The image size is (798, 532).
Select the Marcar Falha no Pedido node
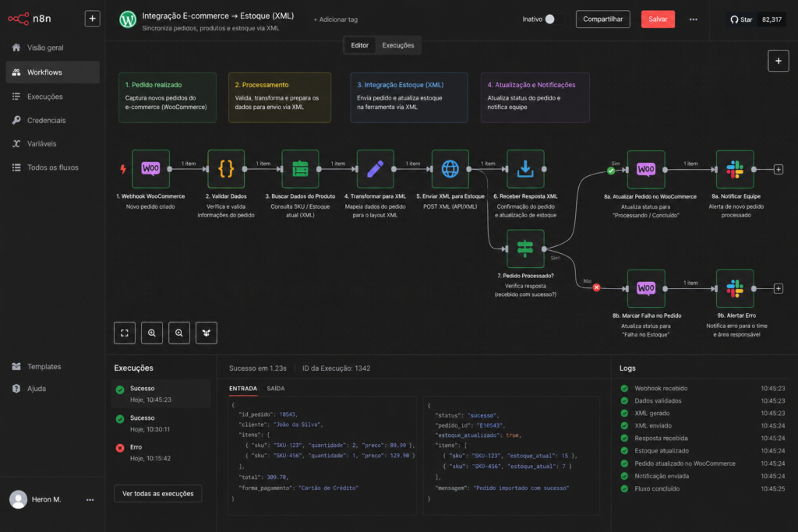tap(646, 288)
